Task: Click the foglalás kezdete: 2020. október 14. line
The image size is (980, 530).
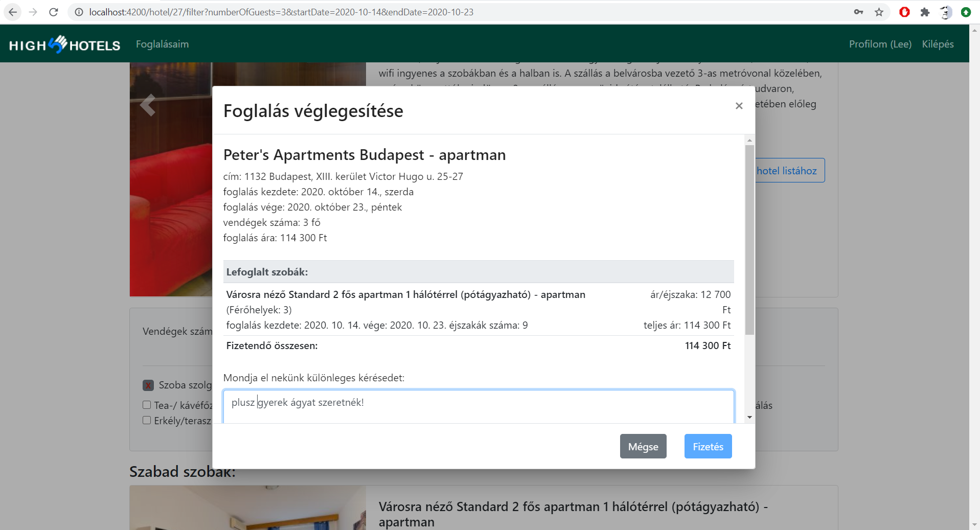Action: (318, 192)
